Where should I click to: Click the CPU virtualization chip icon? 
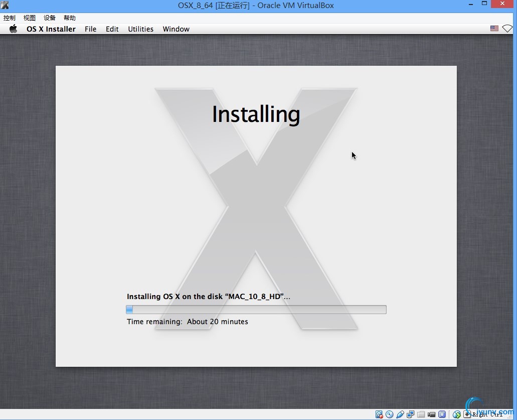tap(442, 414)
